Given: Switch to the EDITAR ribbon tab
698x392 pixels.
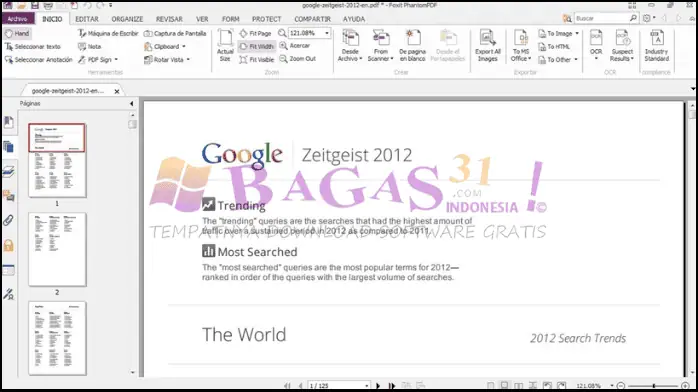Looking at the screenshot, I should (87, 19).
